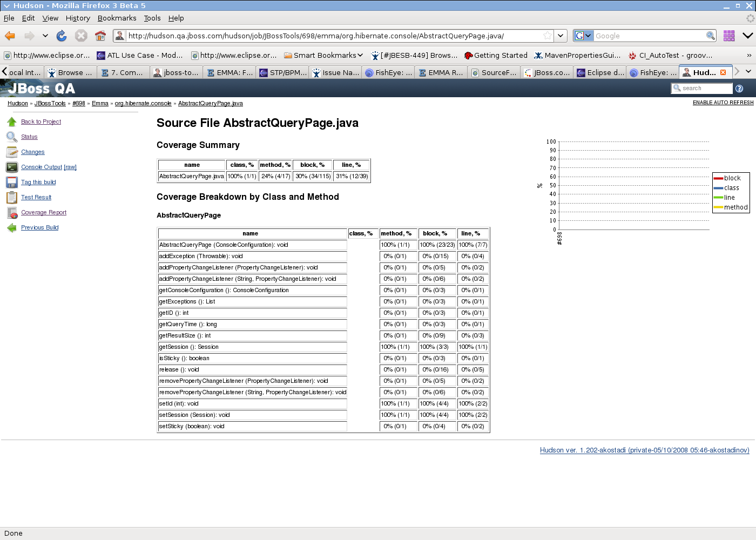Click the Previous Build left-arrow icon
Image resolution: width=756 pixels, height=540 pixels.
(x=12, y=227)
